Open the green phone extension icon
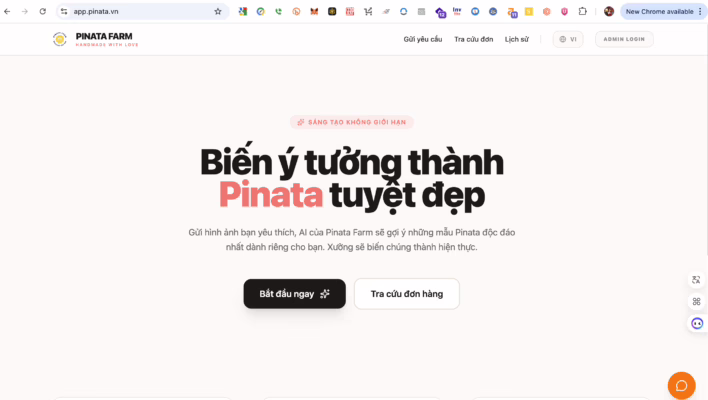 278,11
